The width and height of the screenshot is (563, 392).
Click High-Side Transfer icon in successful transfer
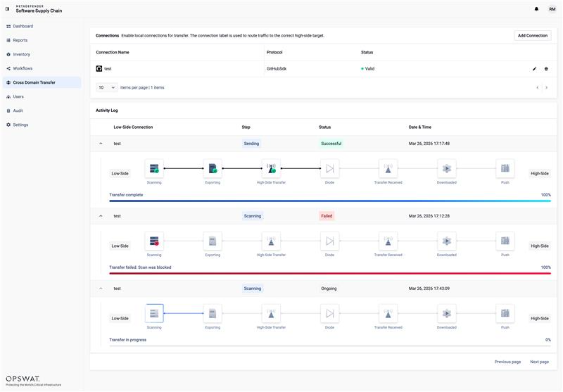click(271, 168)
